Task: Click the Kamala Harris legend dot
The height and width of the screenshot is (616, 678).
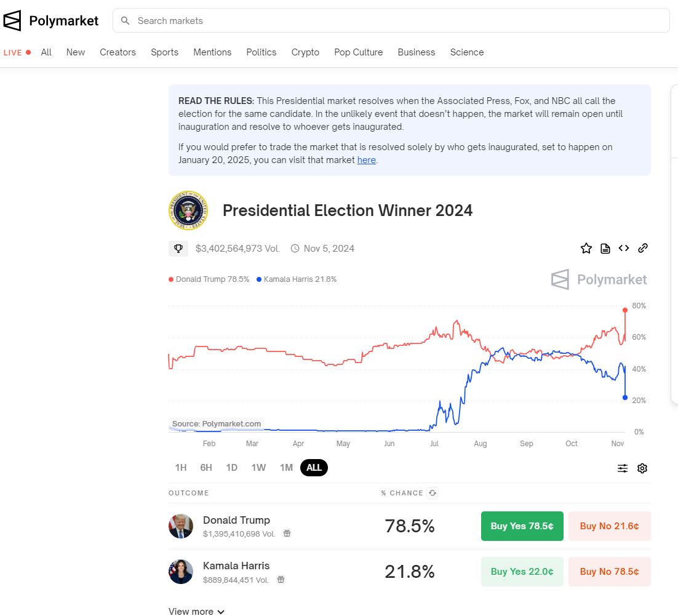Action: click(258, 279)
